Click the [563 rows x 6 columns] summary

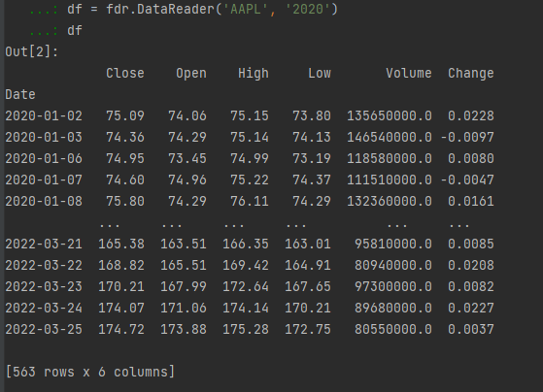90,372
